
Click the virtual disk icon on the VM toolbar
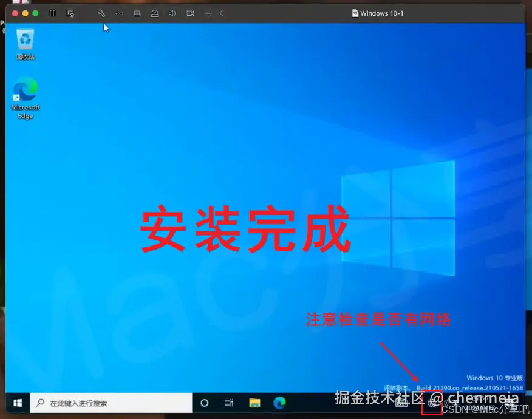[136, 13]
